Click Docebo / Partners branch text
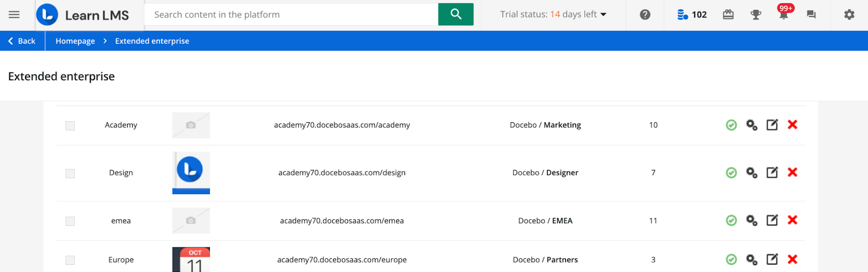Viewport: 868px width, 272px height. point(545,260)
